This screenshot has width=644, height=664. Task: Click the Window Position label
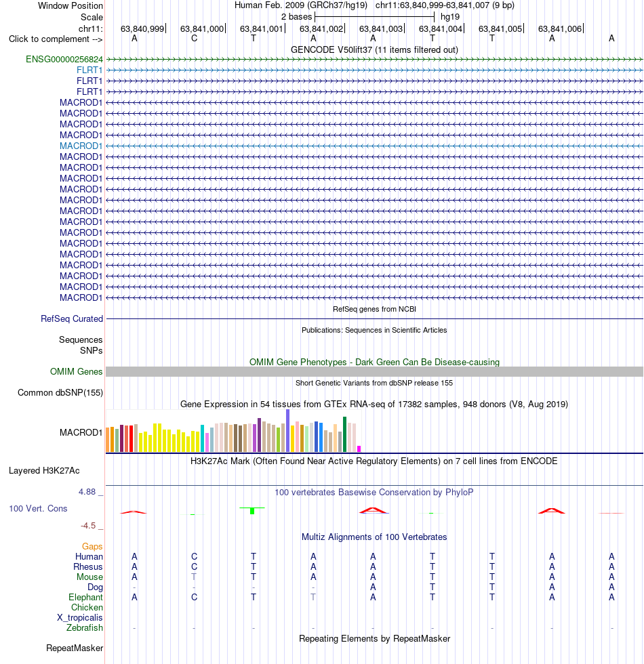(71, 6)
